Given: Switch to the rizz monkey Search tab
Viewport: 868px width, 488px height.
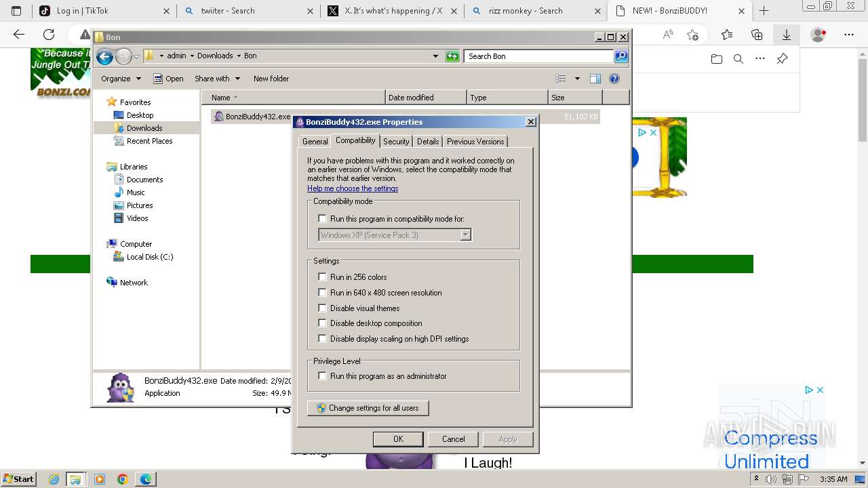Looking at the screenshot, I should 535,11.
